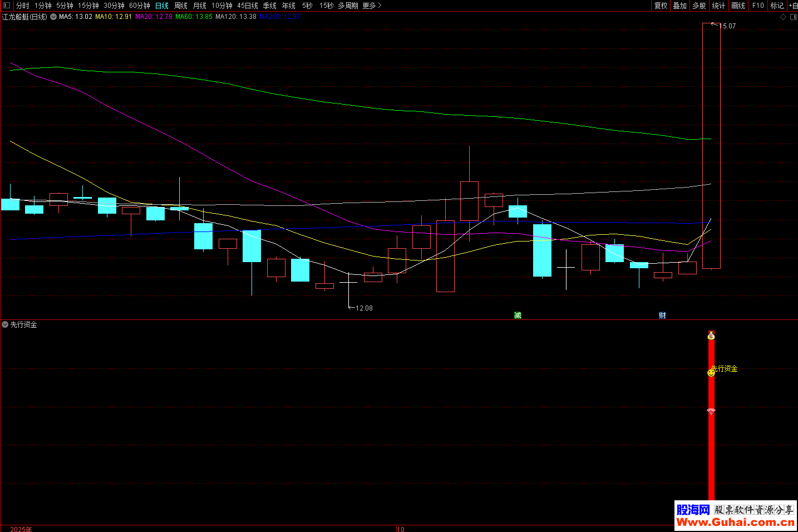Expand the 江龙船艇 indicator dropdown arrow
Viewport: 798px width, 532px height.
point(53,17)
